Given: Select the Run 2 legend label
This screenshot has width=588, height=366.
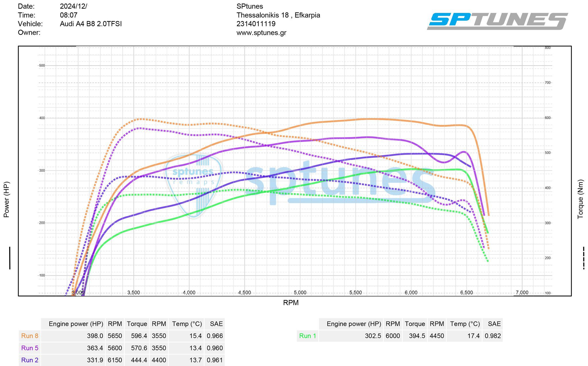Looking at the screenshot, I should pyautogui.click(x=30, y=360).
